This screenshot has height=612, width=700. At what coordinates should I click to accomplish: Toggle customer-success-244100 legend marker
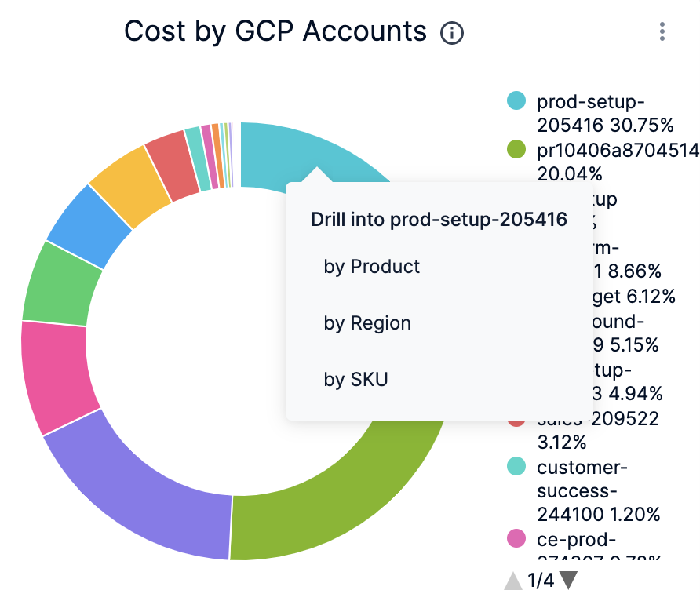[516, 466]
